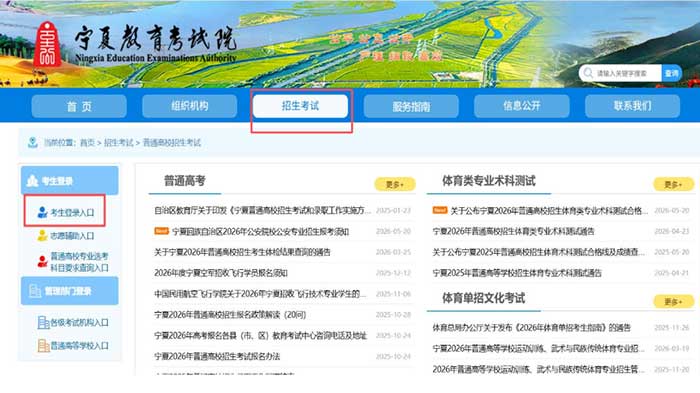
Task: Click the 普通高等学校入口 orange building icon
Action: [x=43, y=346]
